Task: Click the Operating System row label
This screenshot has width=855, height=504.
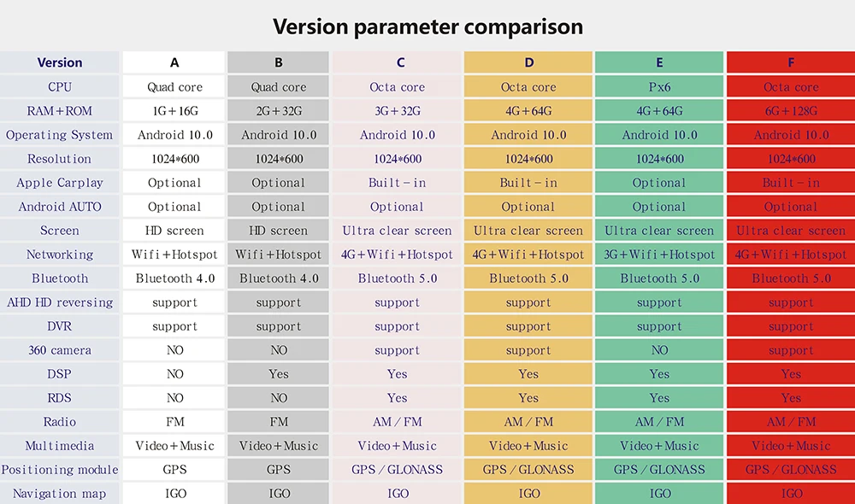Action: (60, 135)
